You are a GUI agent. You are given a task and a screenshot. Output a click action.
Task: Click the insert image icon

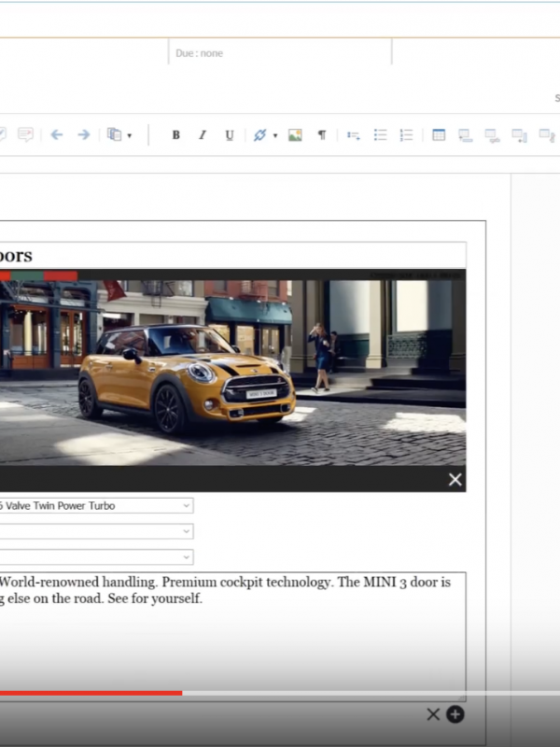pos(295,134)
